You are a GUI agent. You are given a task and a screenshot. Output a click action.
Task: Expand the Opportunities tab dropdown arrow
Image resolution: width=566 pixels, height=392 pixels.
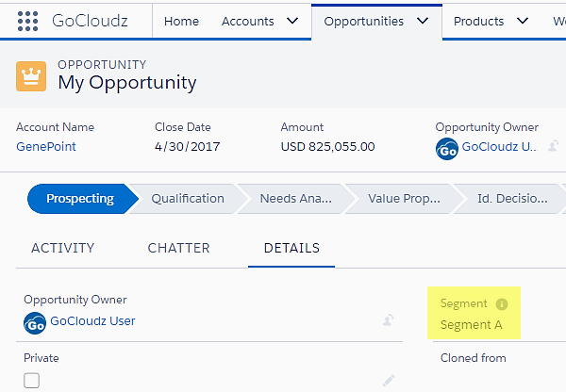point(423,21)
